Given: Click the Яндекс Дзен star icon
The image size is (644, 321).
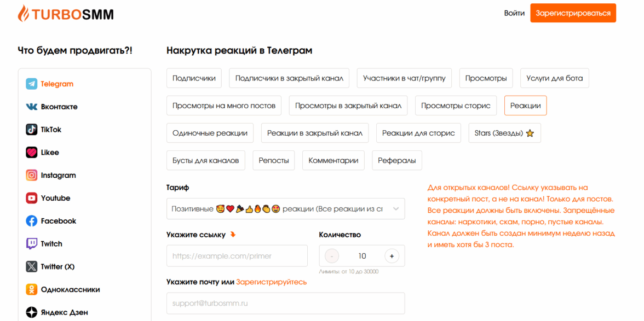Looking at the screenshot, I should [x=32, y=312].
